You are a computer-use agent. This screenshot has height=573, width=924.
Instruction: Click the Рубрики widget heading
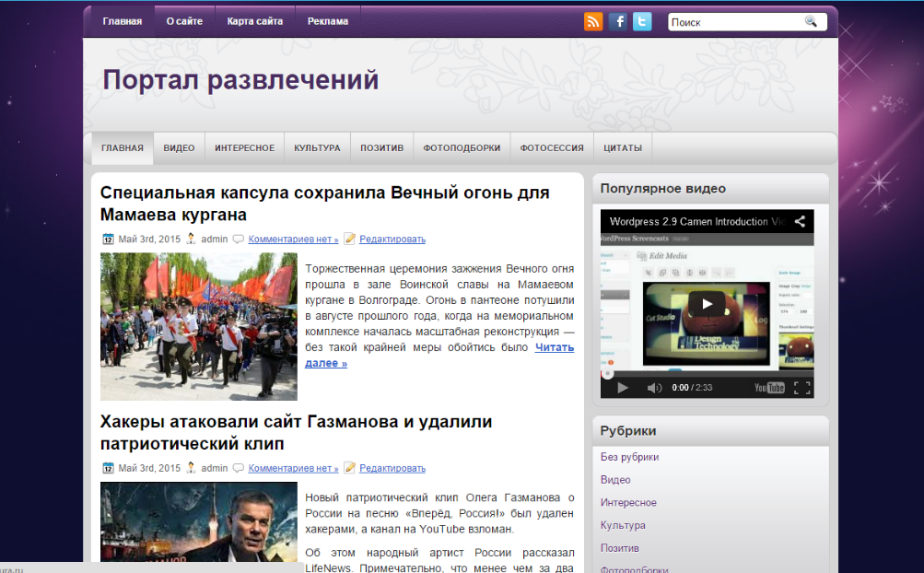[628, 431]
